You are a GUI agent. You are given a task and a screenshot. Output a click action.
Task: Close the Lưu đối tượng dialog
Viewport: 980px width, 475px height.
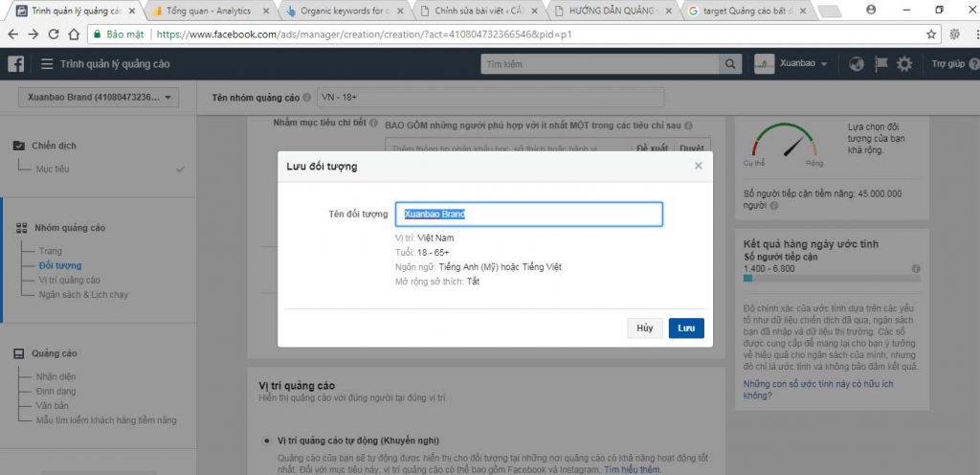pyautogui.click(x=698, y=166)
